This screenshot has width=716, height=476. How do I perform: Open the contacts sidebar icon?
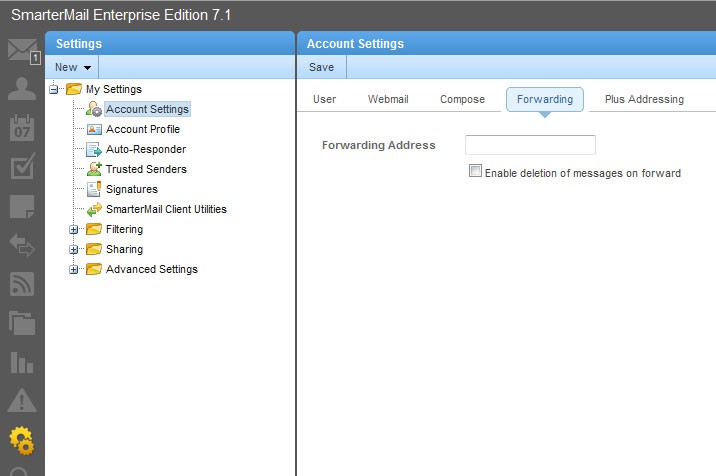(x=22, y=89)
